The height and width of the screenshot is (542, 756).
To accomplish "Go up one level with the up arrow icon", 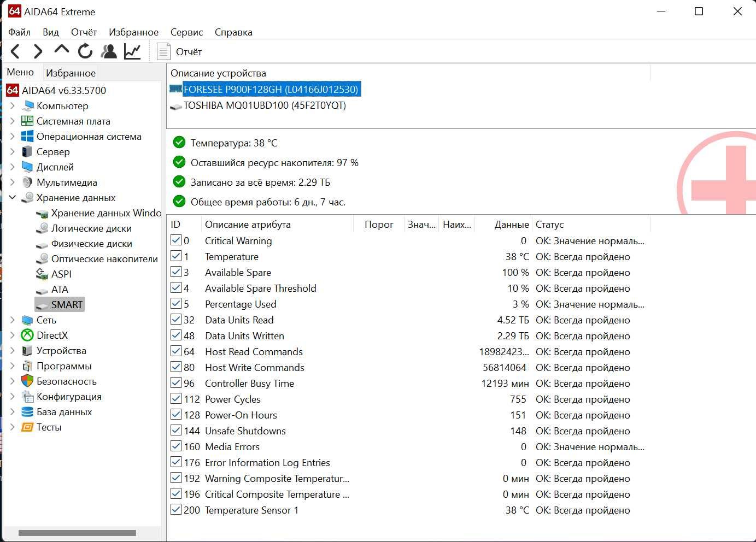I will [x=62, y=50].
